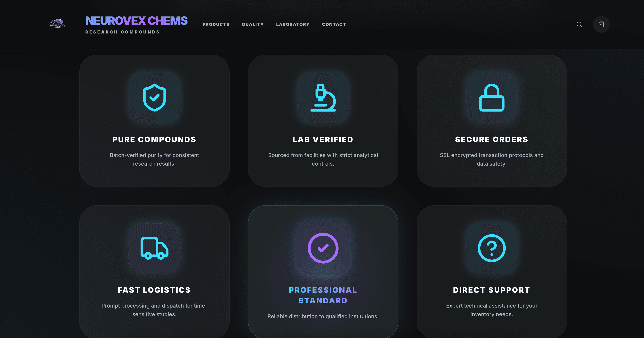
Task: Click the 'Prompt processing and dispatch' description
Action: (x=154, y=310)
